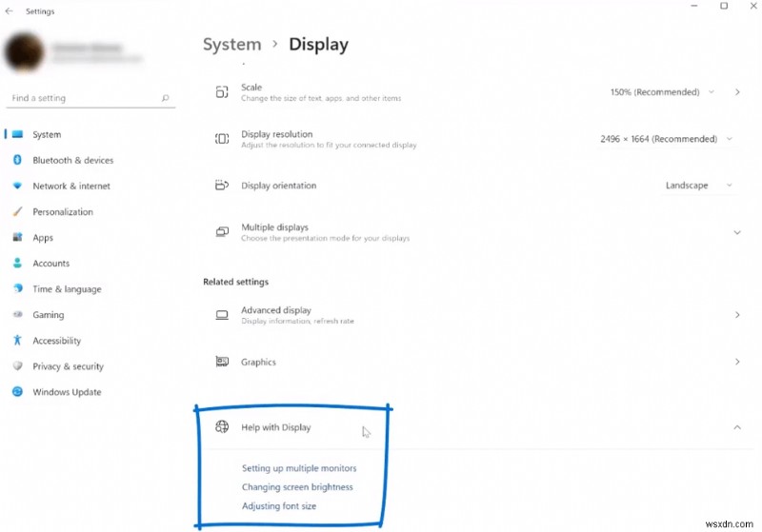Click the search magnifier icon

point(165,98)
